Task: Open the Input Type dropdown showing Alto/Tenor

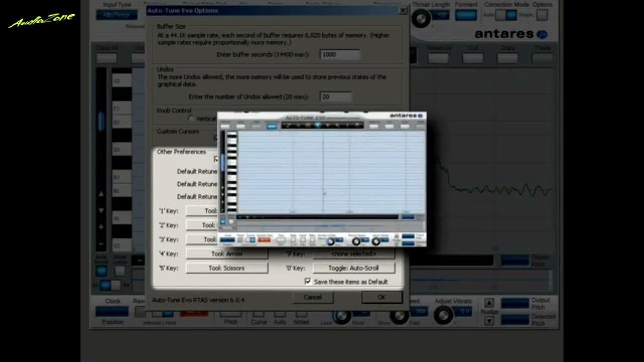Action: [x=117, y=15]
